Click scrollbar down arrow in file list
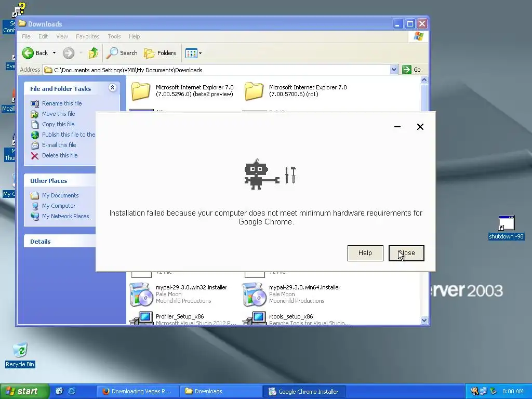This screenshot has height=399, width=532. pos(424,320)
